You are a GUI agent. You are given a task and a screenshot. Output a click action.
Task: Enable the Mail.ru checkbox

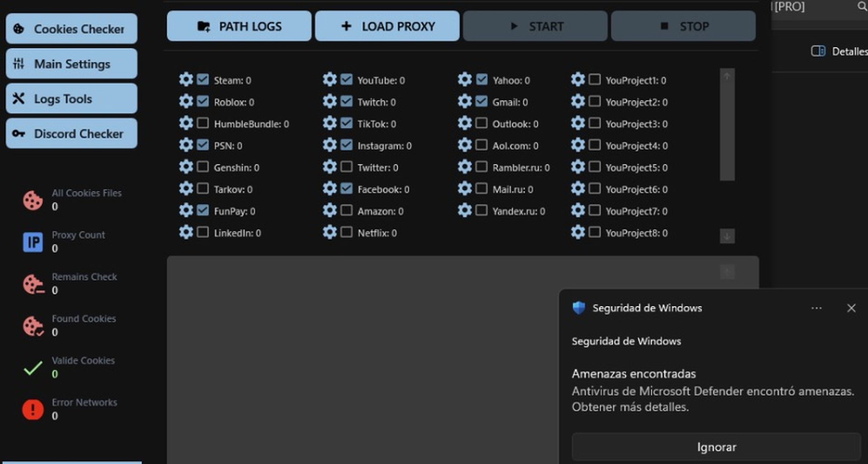tap(482, 189)
